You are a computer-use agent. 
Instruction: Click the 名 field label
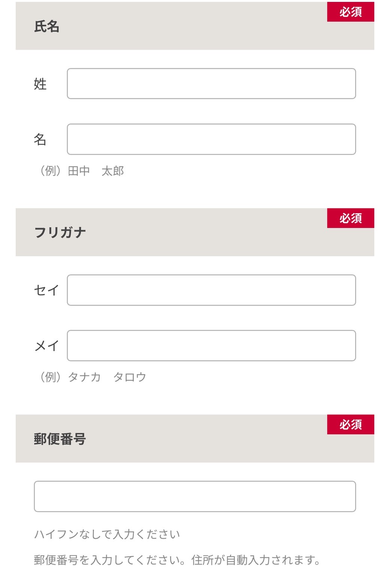click(40, 139)
